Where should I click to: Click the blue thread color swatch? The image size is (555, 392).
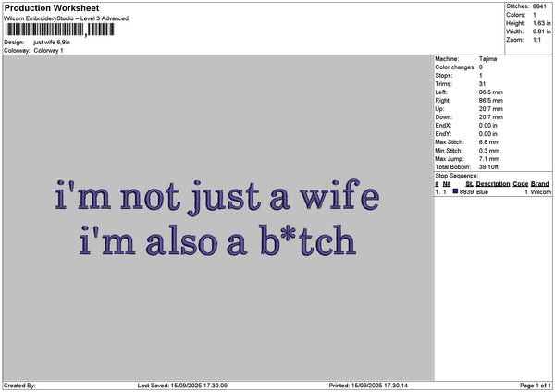pyautogui.click(x=455, y=191)
